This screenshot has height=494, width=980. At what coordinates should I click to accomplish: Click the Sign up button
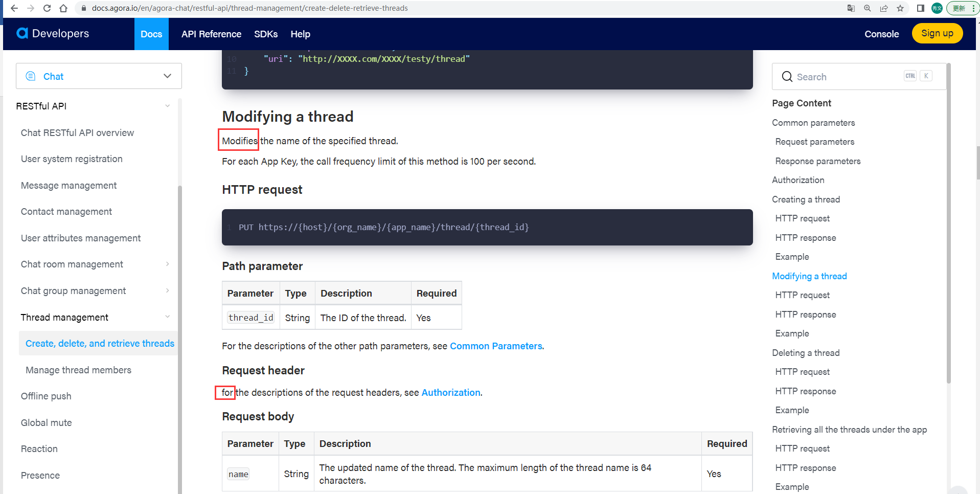tap(937, 33)
